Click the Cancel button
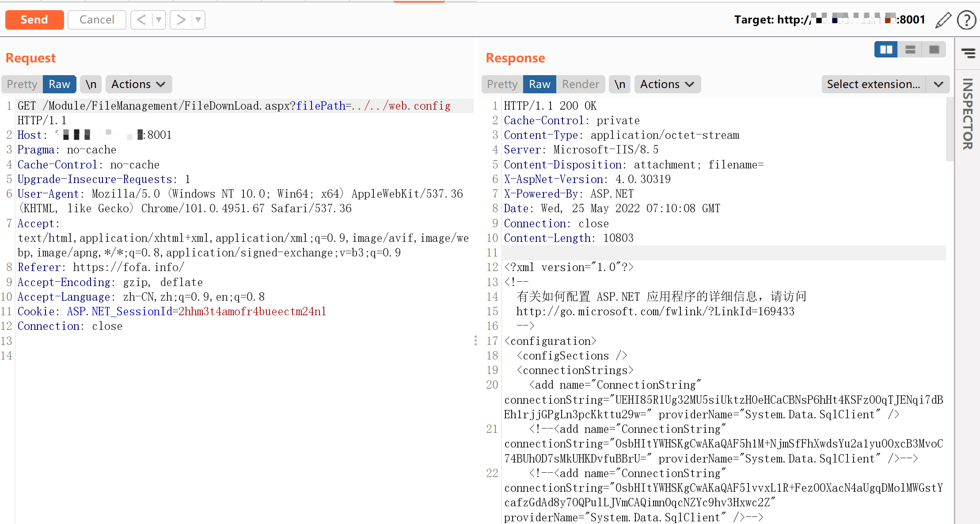The width and height of the screenshot is (980, 524). pyautogui.click(x=97, y=20)
